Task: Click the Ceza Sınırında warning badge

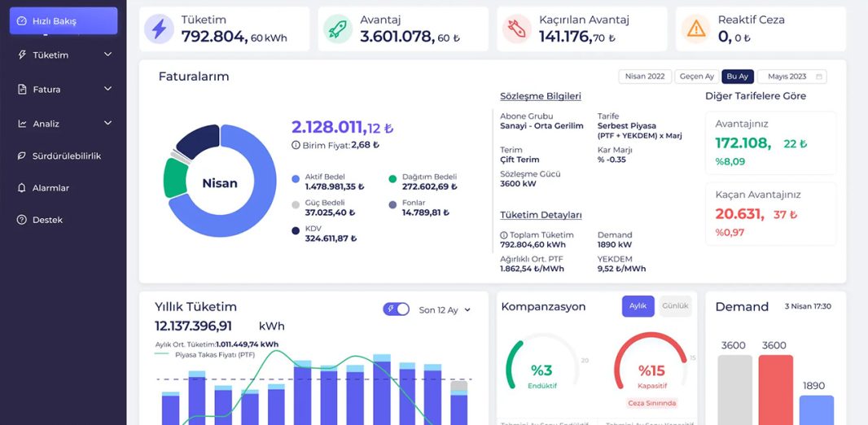Action: pyautogui.click(x=651, y=403)
